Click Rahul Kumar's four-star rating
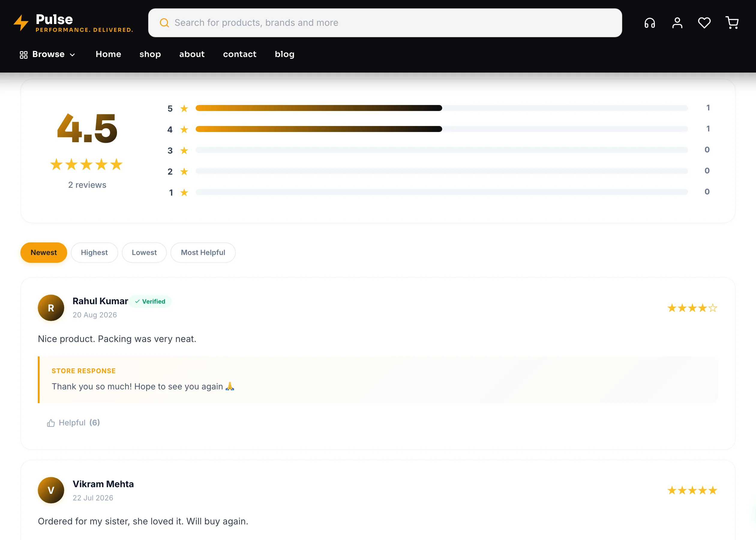The width and height of the screenshot is (756, 540). point(692,308)
